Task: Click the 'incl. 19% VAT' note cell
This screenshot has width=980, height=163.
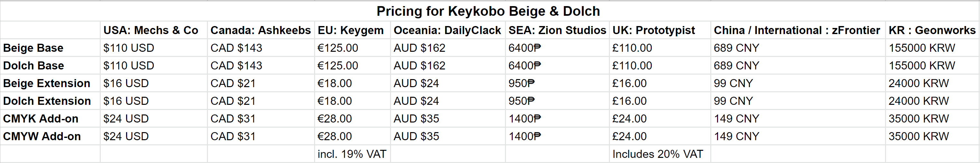Action: coord(351,154)
